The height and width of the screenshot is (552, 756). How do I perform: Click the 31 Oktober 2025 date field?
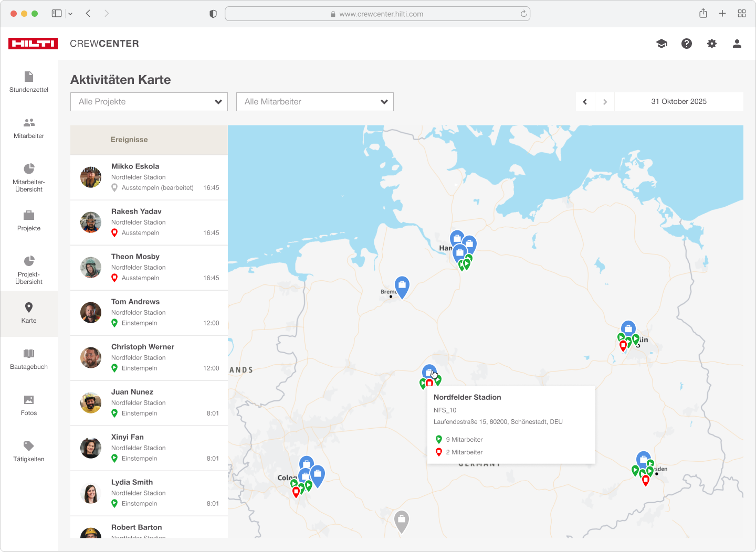click(678, 102)
